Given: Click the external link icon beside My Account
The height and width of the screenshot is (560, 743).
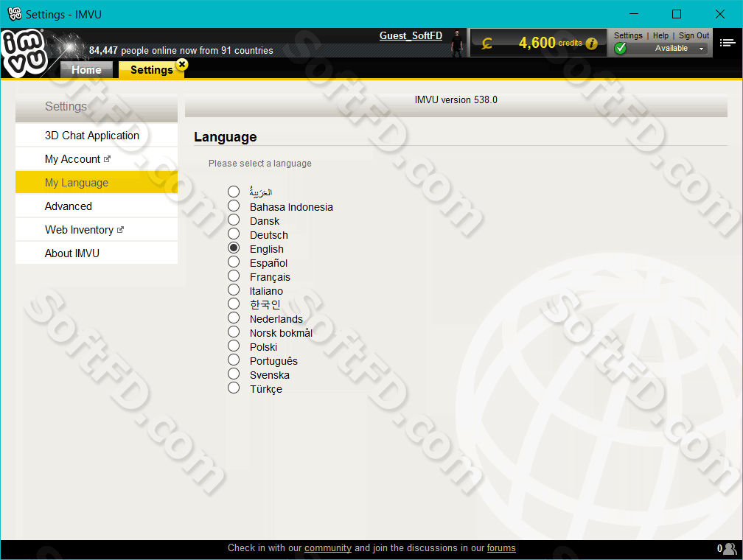Looking at the screenshot, I should pos(107,159).
